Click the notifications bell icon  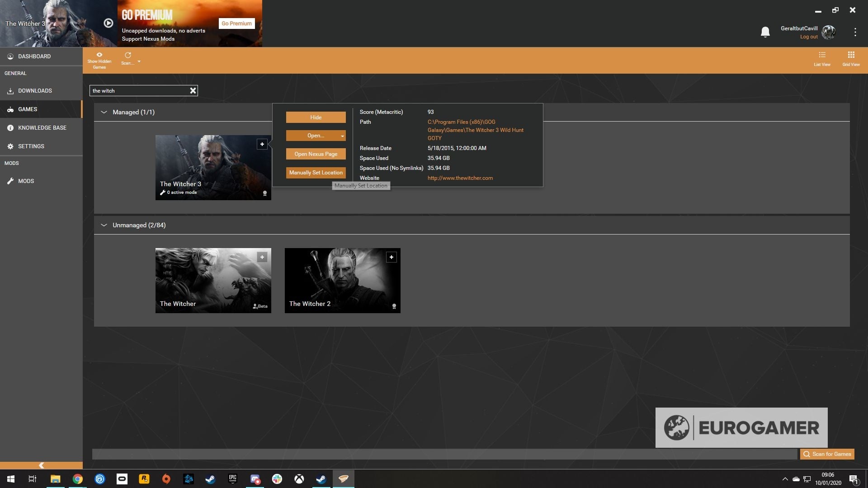click(765, 32)
